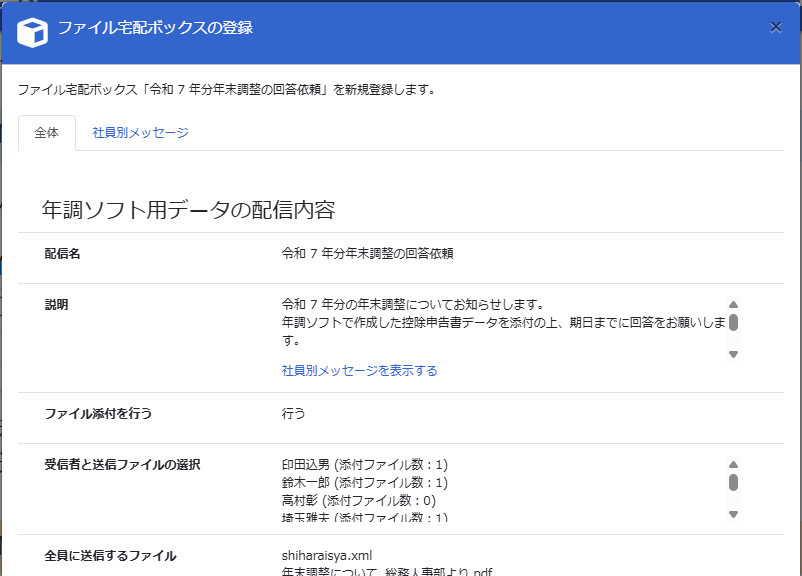
Task: Click the file delivery box icon in header
Action: click(x=33, y=30)
